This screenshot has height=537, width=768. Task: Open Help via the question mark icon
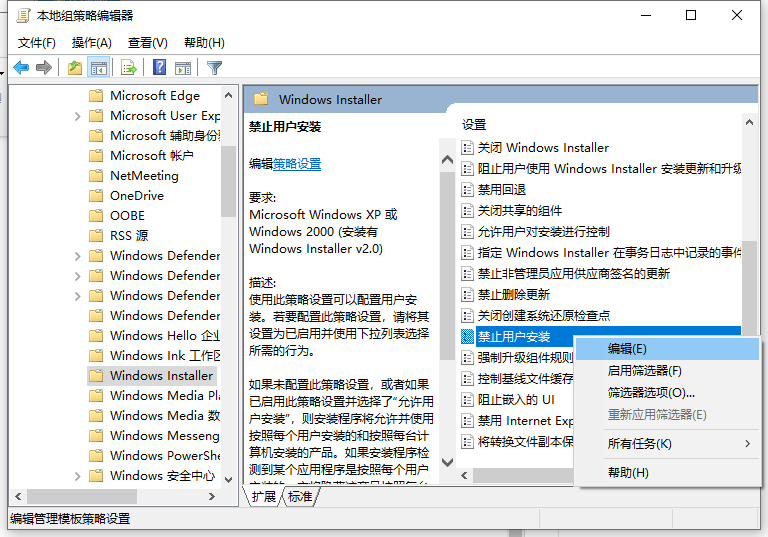coord(159,68)
